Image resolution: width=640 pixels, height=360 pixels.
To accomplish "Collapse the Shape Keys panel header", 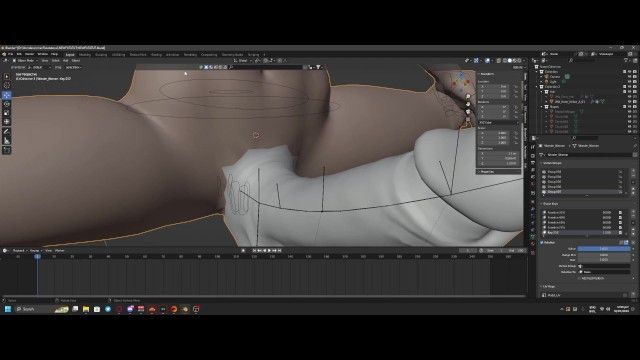I will coord(551,203).
